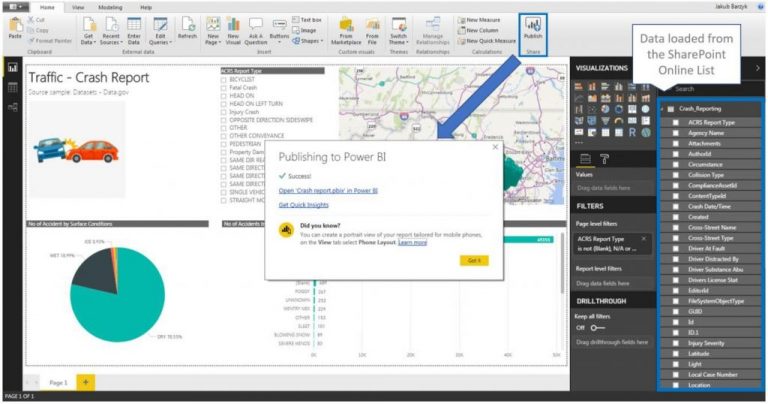Open the Get Data dropdown
768x404 pixels.
click(x=88, y=31)
